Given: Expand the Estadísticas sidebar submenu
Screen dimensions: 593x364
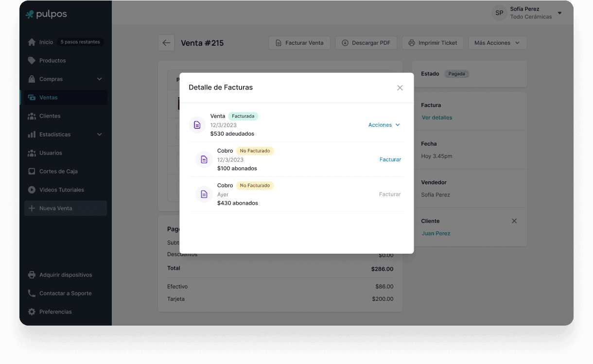Looking at the screenshot, I should [99, 135].
